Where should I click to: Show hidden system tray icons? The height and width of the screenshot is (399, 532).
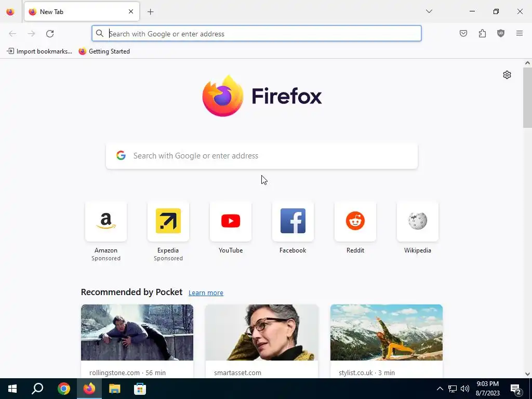point(440,389)
